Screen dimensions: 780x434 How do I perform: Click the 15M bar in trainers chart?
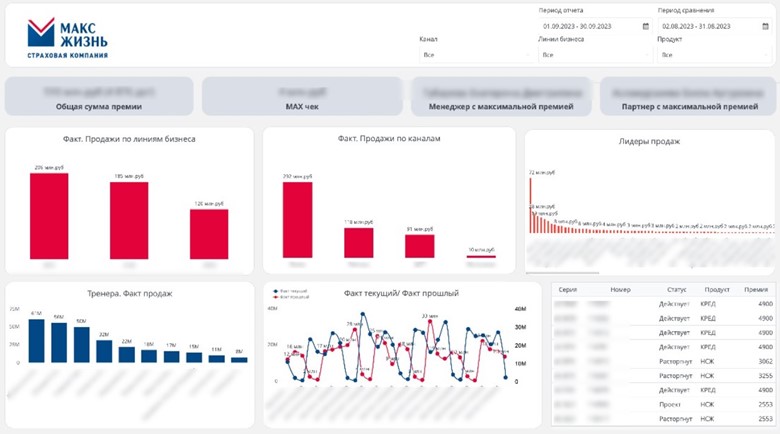tap(194, 357)
